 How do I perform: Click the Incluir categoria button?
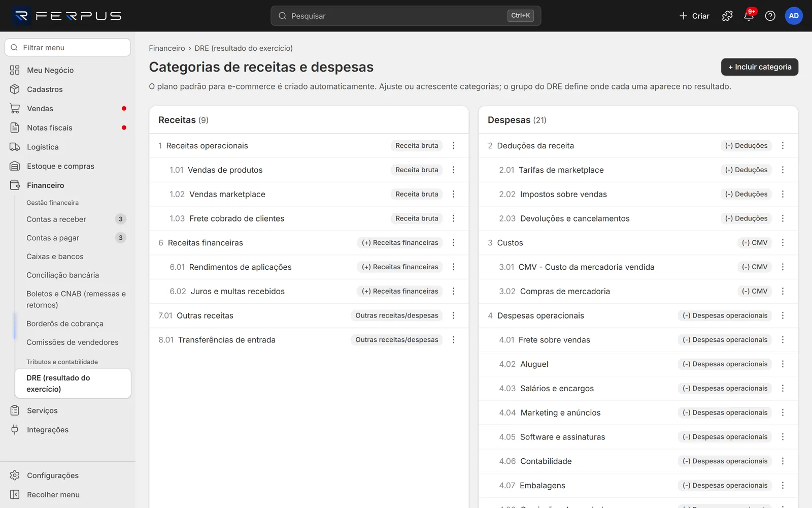pos(760,67)
